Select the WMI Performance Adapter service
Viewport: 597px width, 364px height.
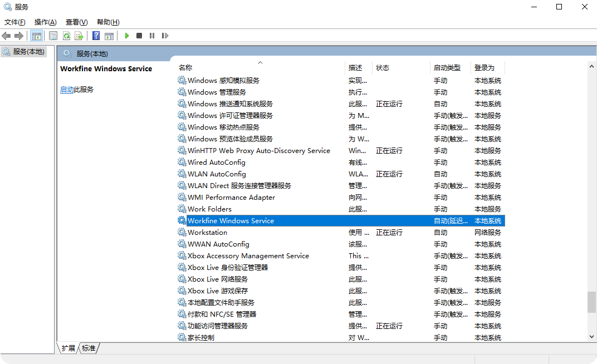coord(341,197)
